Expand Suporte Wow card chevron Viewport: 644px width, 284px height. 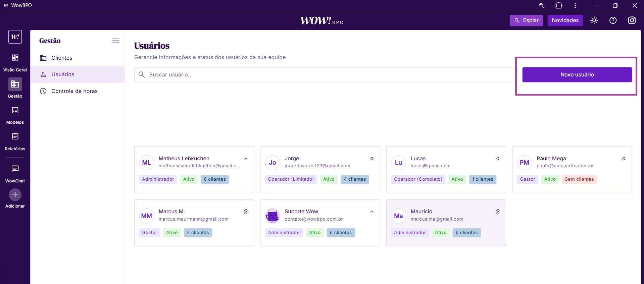coord(371,212)
